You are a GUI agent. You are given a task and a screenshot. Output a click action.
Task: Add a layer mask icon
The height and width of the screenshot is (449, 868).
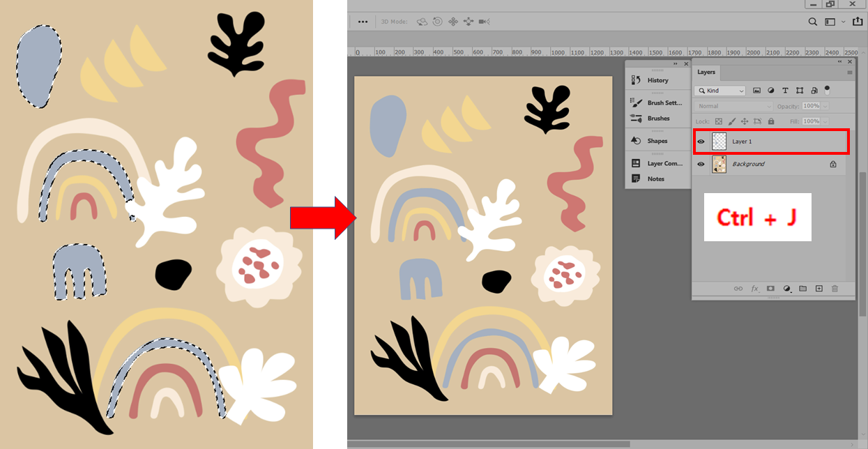(x=770, y=289)
